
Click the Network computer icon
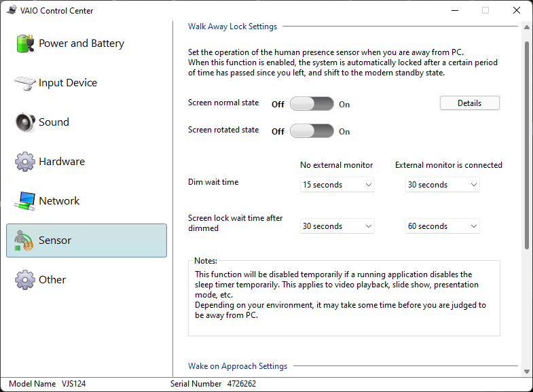[25, 201]
